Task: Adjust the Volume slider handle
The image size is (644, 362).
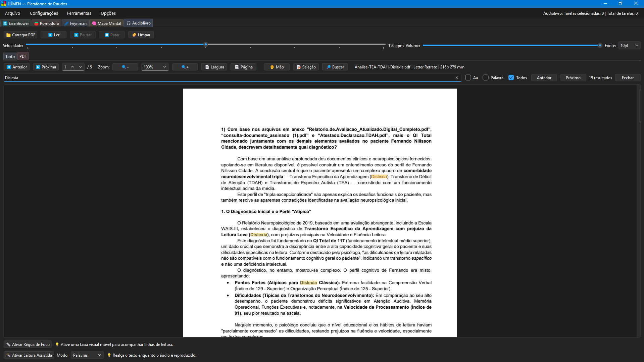Action: point(600,45)
